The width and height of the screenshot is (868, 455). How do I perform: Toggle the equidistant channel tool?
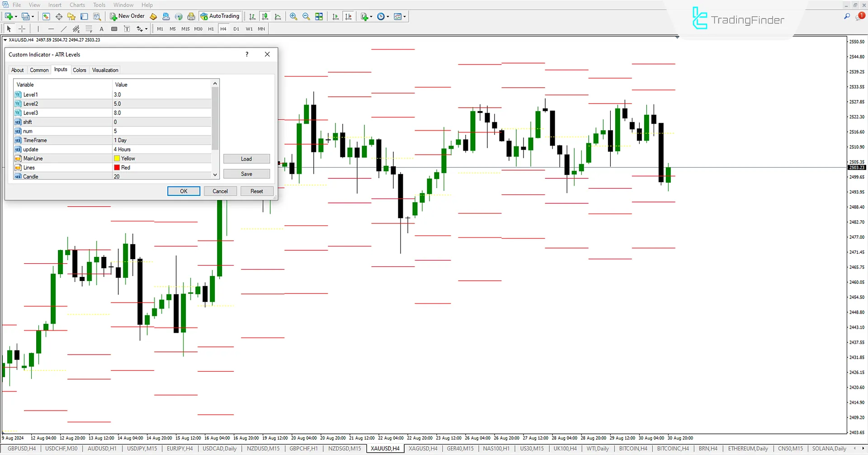(76, 28)
